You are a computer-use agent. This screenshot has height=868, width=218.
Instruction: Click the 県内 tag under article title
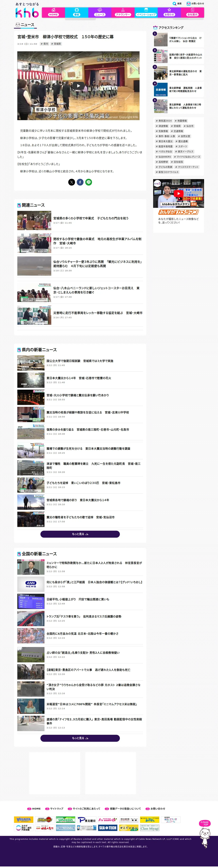44,44
